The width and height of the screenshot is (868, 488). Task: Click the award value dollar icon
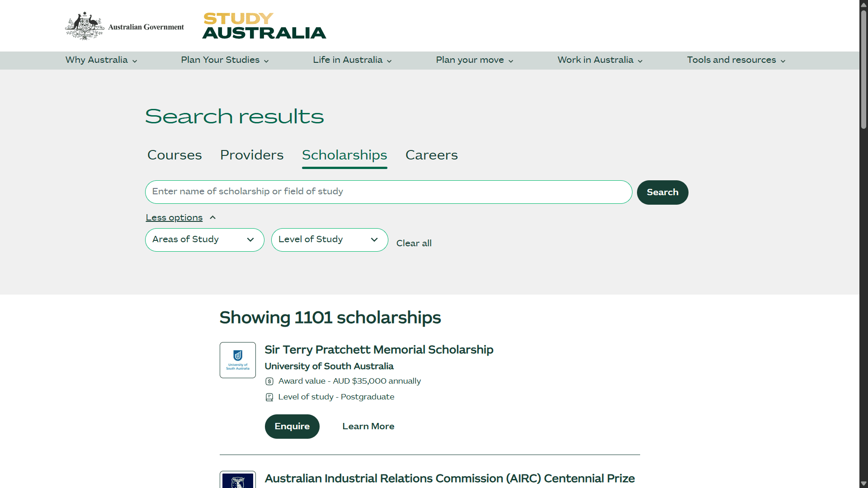tap(270, 381)
